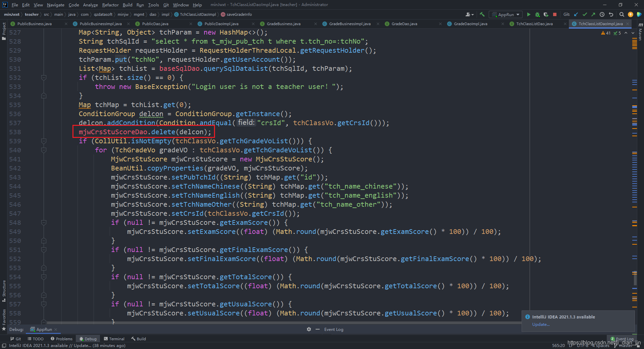Open the bottom Build tool window button
644x349 pixels.
[139, 339]
